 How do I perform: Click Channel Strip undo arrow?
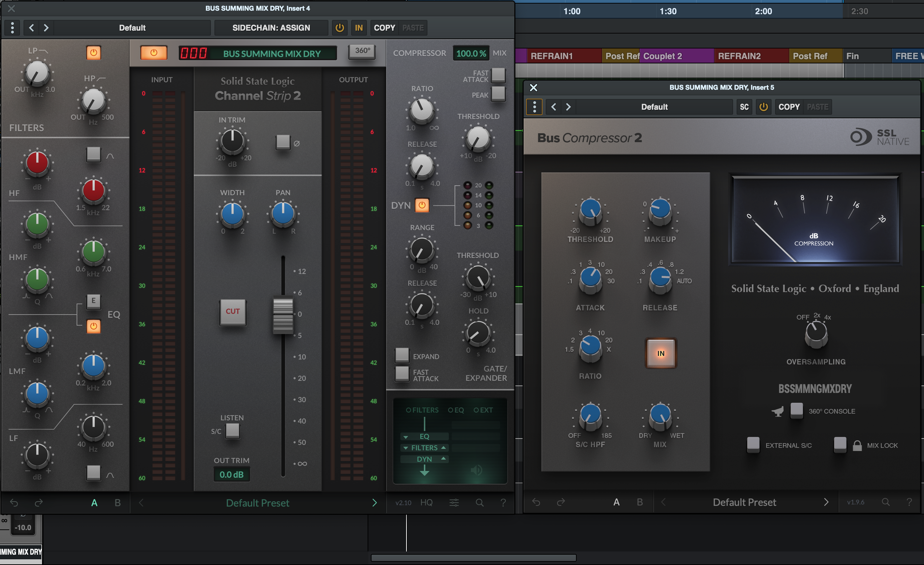pos(14,503)
